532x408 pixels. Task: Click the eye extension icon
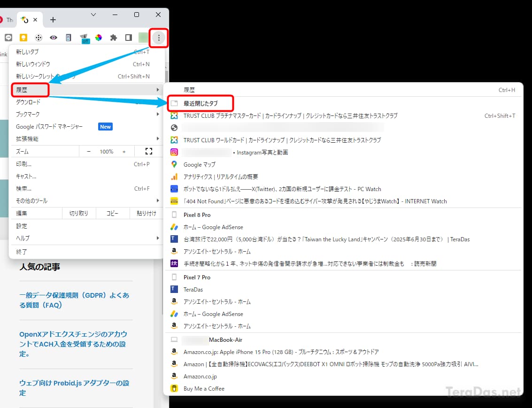pyautogui.click(x=53, y=38)
